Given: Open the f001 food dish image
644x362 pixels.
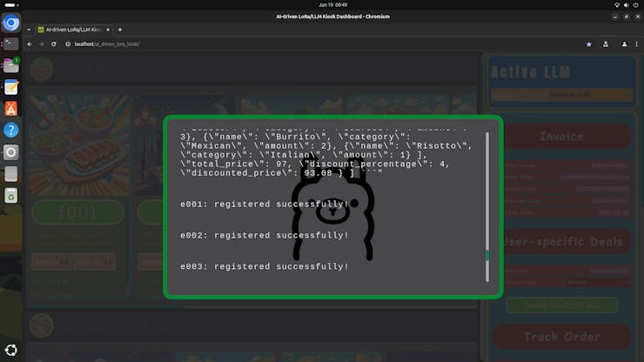Looking at the screenshot, I should coord(79,145).
